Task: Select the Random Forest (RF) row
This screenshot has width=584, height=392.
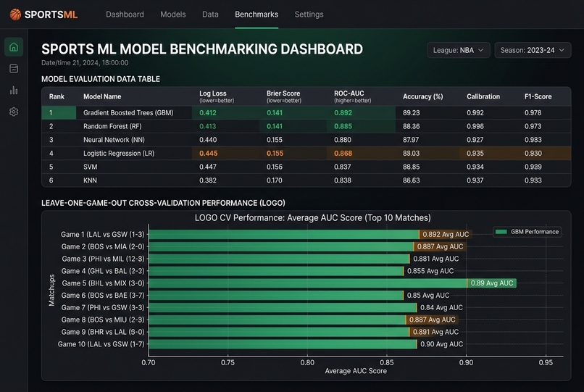Action: point(306,126)
